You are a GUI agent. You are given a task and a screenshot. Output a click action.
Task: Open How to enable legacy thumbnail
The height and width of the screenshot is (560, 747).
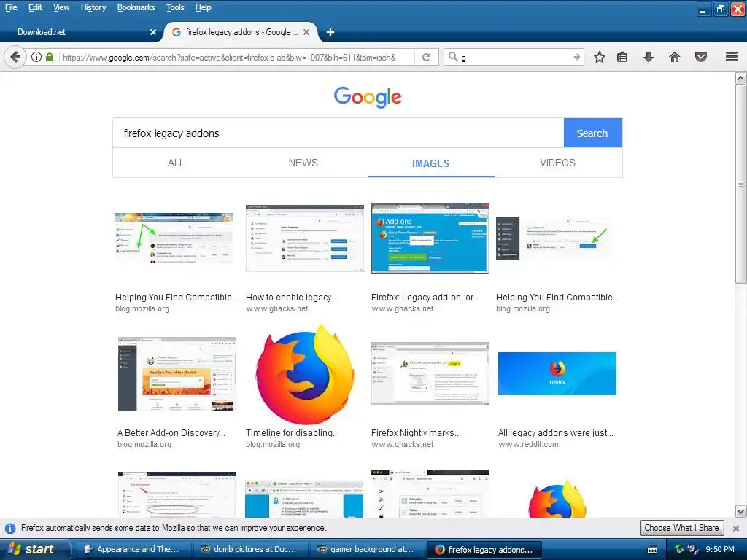305,238
